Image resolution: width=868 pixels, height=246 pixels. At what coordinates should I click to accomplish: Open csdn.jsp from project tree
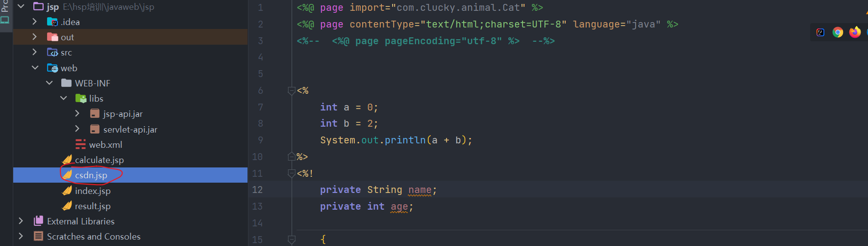(x=91, y=175)
